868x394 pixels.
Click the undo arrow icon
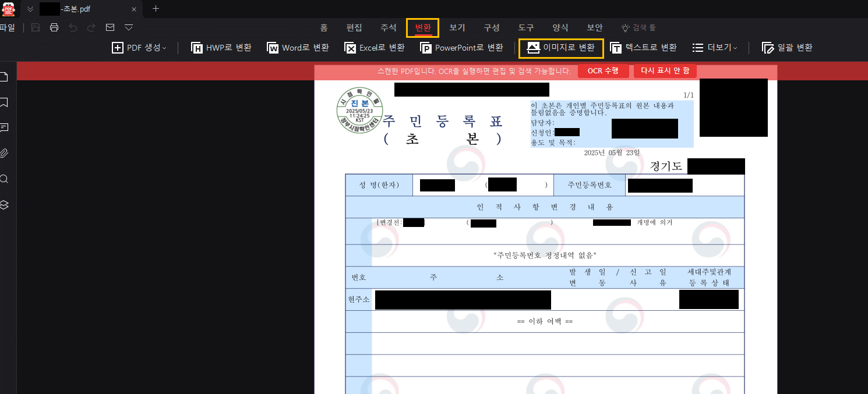coord(72,27)
